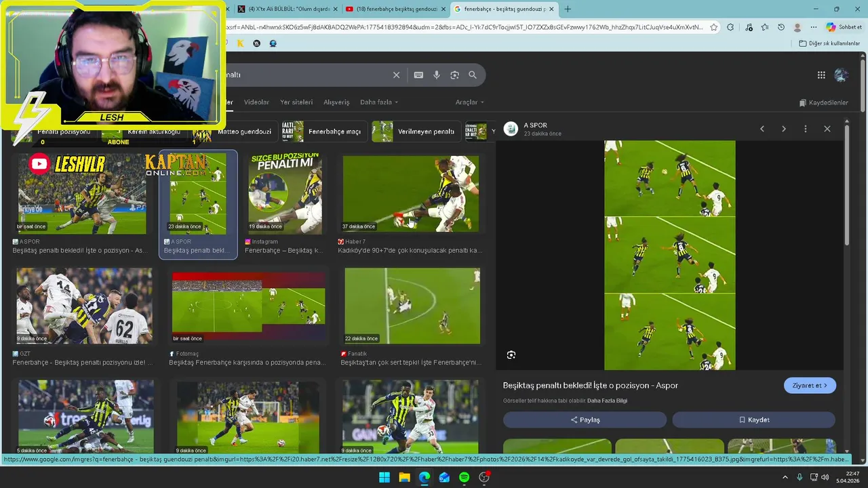Viewport: 868px width, 488px height.
Task: Open Daha Fazla Bilgi copyright link
Action: [x=607, y=401]
